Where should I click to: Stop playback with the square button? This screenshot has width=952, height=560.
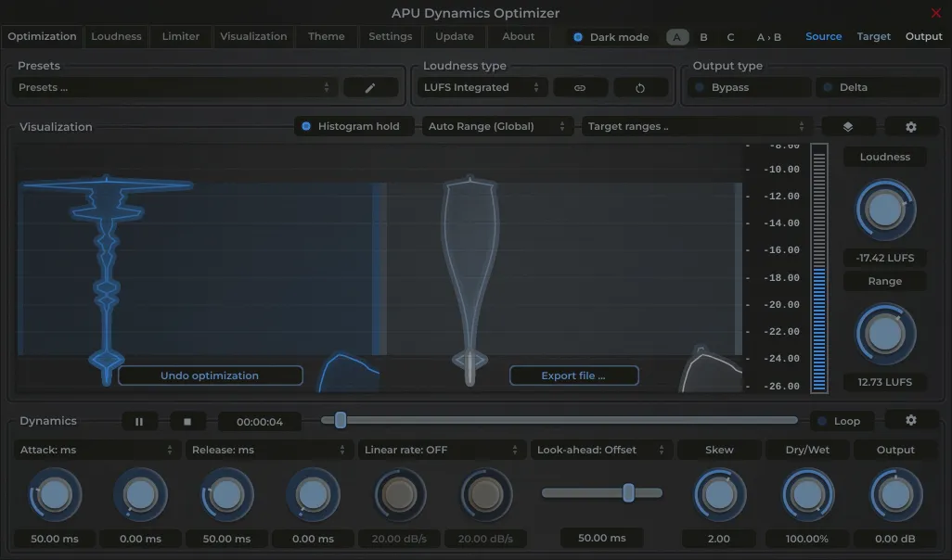click(x=187, y=421)
